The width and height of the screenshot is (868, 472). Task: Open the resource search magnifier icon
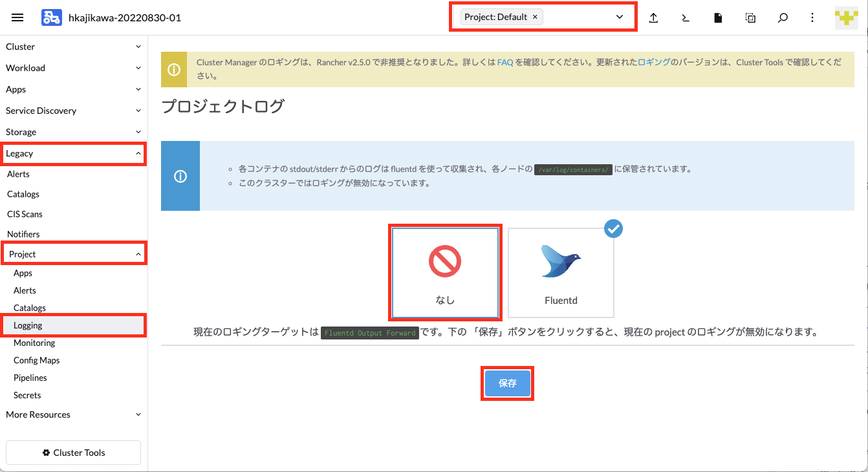(783, 17)
